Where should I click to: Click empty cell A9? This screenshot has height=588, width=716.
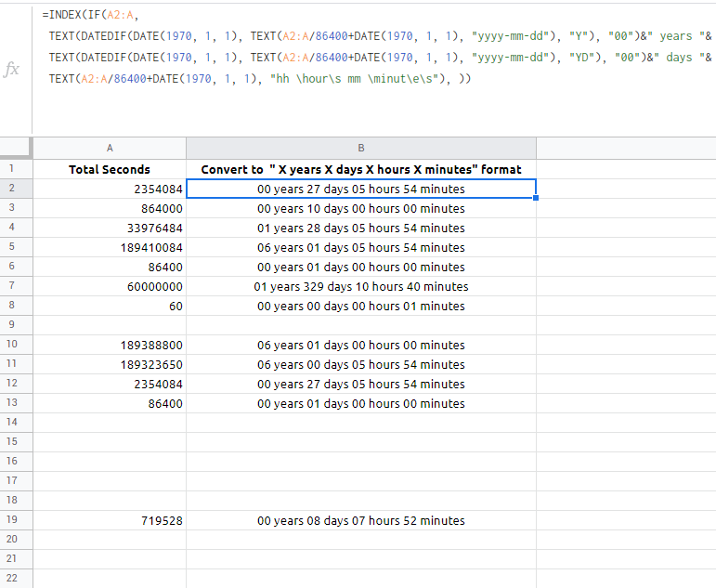[110, 325]
